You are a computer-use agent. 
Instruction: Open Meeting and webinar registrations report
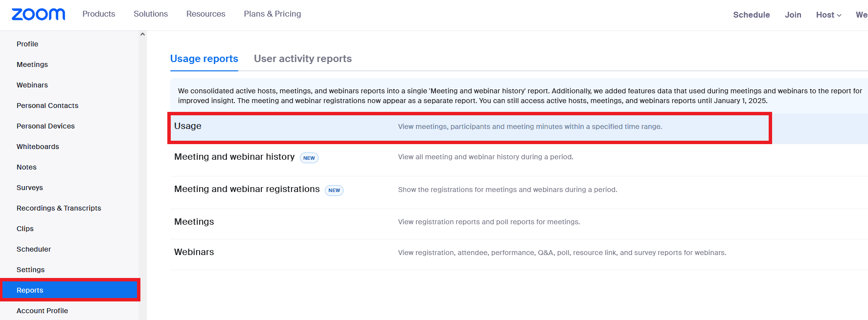point(247,189)
